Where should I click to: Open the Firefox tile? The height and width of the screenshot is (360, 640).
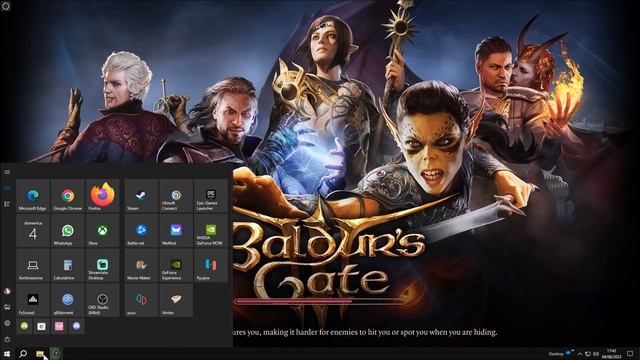click(102, 196)
